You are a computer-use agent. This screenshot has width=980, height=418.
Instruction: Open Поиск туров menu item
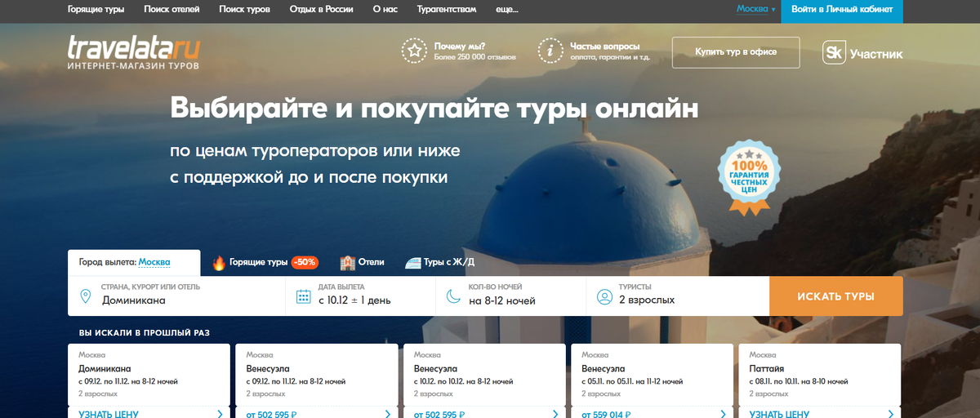pos(245,10)
